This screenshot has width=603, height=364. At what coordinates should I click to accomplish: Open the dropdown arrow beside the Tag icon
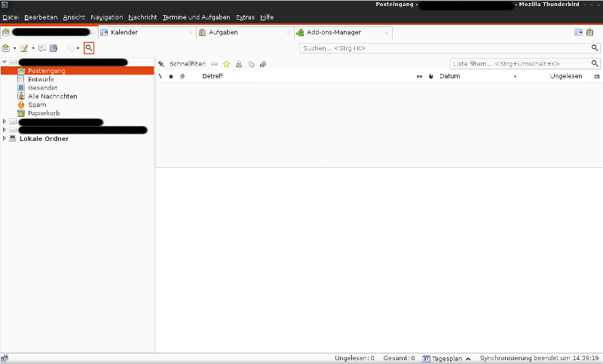pyautogui.click(x=78, y=48)
